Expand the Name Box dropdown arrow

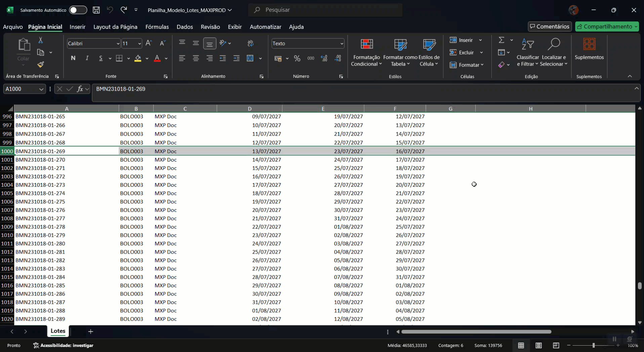pyautogui.click(x=41, y=89)
